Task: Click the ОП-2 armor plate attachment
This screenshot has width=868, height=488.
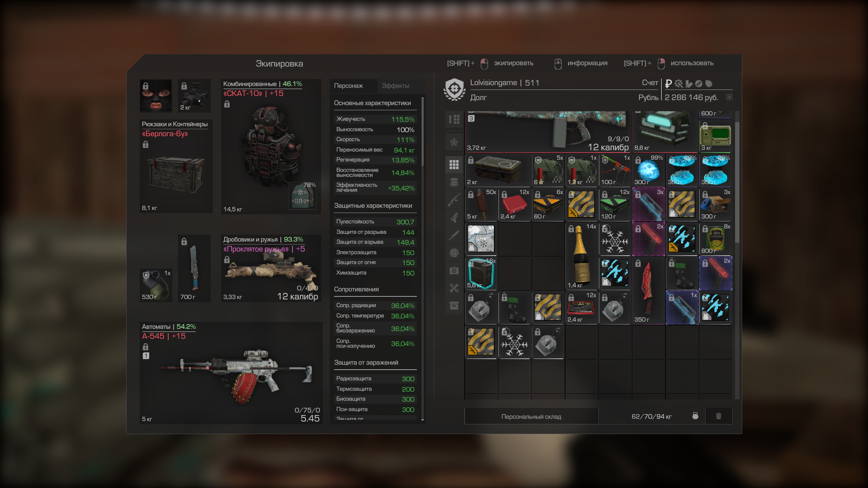Action: coord(303,196)
